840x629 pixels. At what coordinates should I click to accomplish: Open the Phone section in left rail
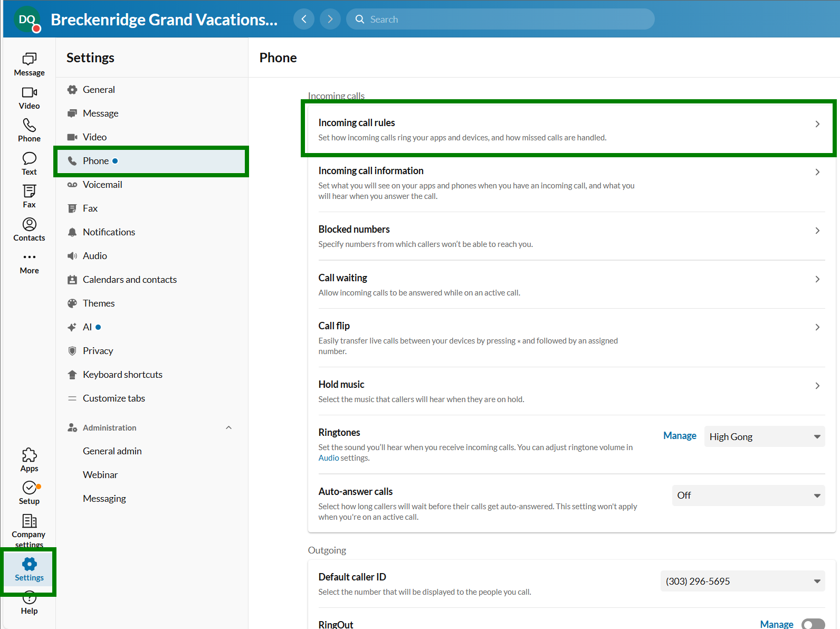29,131
